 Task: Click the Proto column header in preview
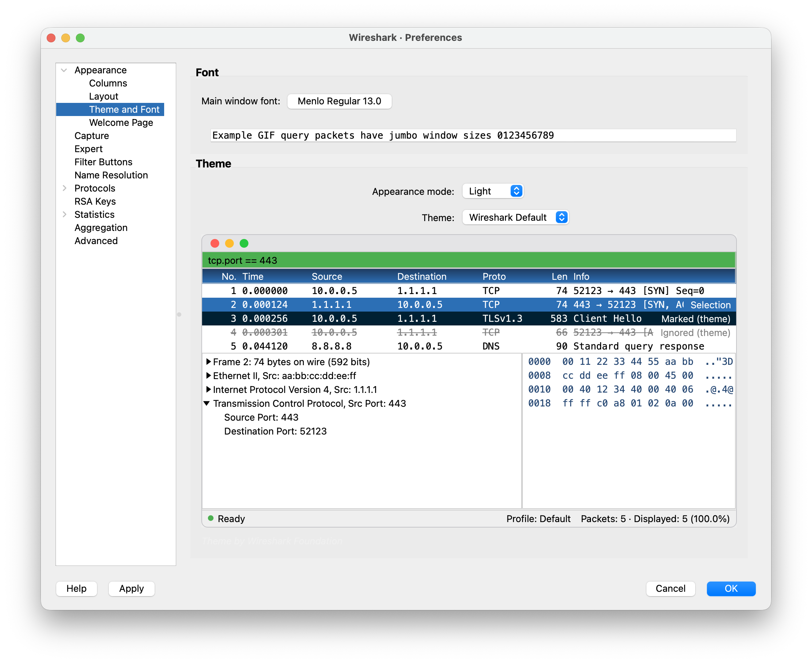coord(494,277)
